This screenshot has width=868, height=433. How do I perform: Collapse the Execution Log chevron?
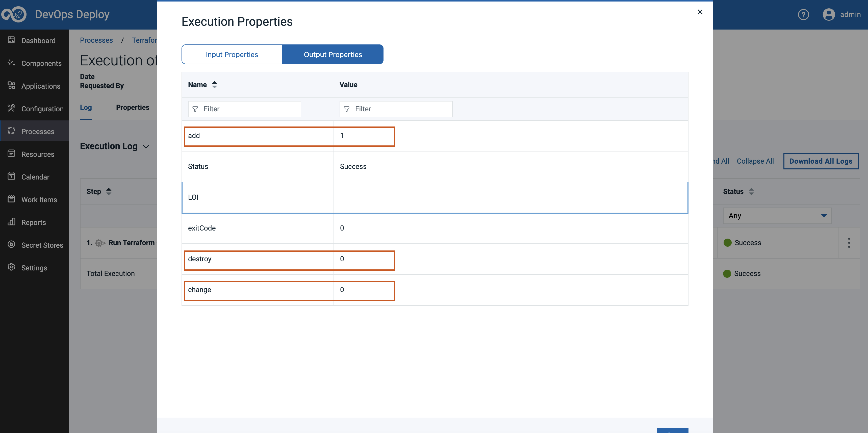146,147
